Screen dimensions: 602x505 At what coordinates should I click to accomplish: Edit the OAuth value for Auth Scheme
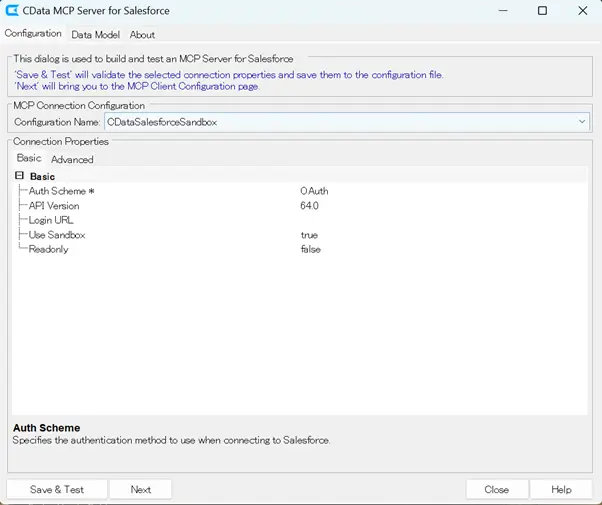click(314, 191)
